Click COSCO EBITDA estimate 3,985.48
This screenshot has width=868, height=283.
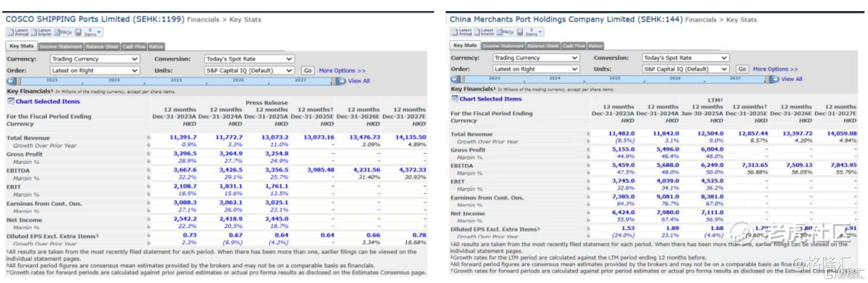pyautogui.click(x=320, y=170)
